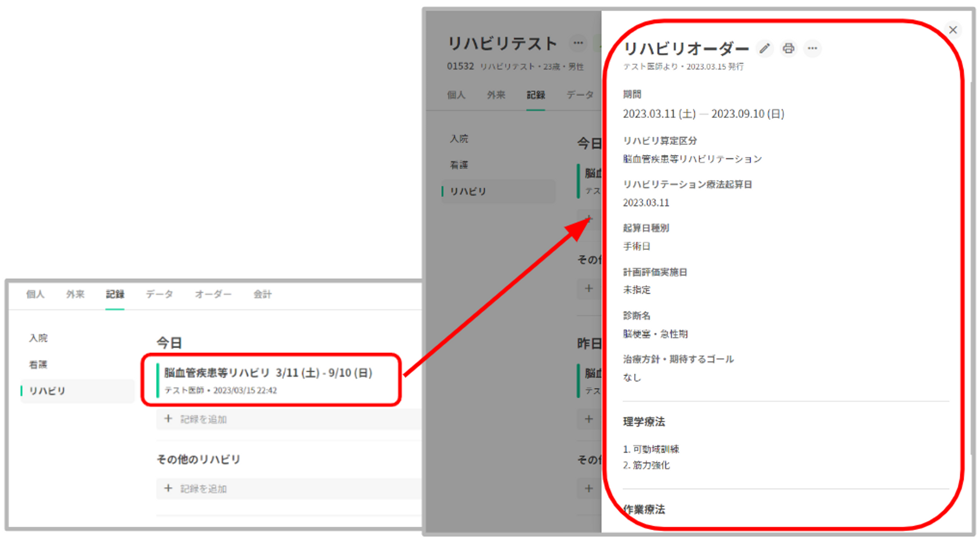
Task: Click plus icon under その他のリハビリ
Action: (x=168, y=489)
